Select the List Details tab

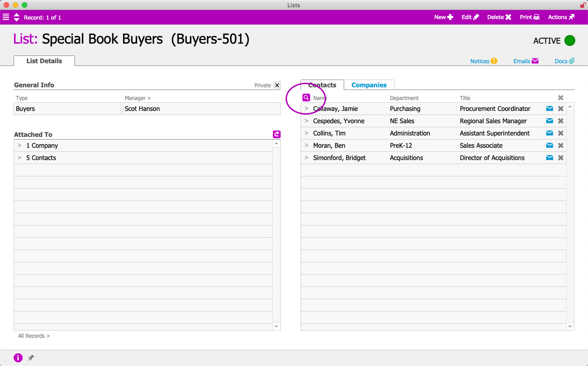[44, 61]
